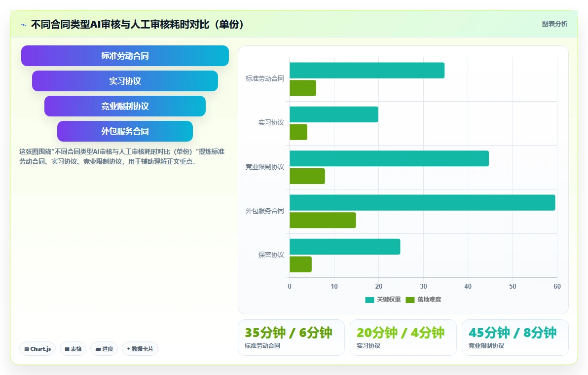Select the 实习协议 funnel bar
The width and height of the screenshot is (588, 375).
coord(125,81)
